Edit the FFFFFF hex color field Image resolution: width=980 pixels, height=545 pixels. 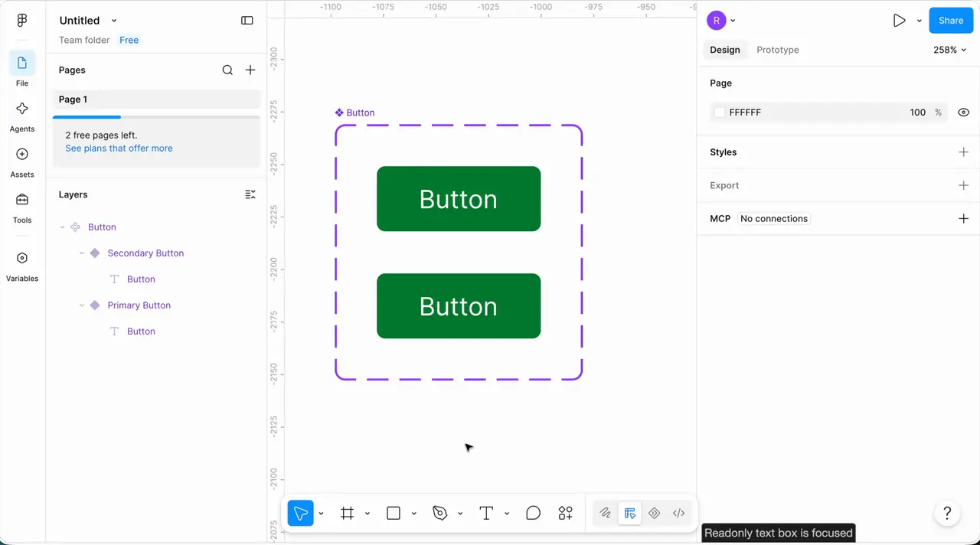(745, 113)
